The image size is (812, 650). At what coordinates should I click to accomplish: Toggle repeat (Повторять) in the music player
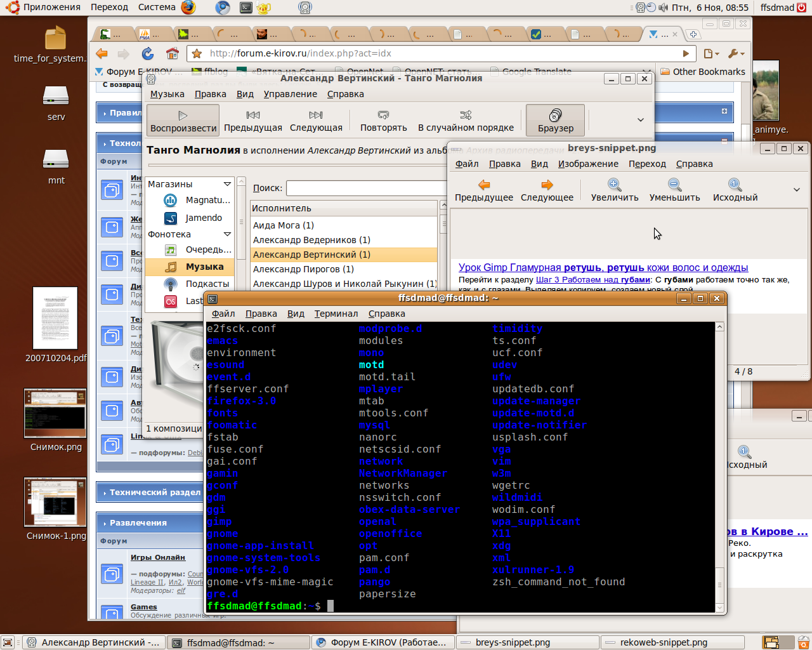click(x=383, y=121)
